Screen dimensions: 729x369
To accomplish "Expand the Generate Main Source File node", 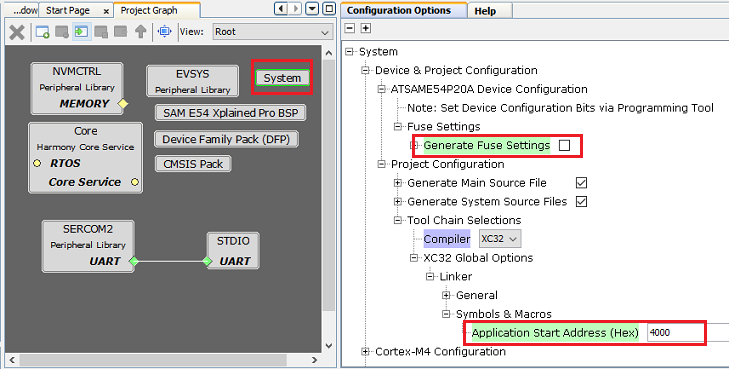I will [398, 183].
